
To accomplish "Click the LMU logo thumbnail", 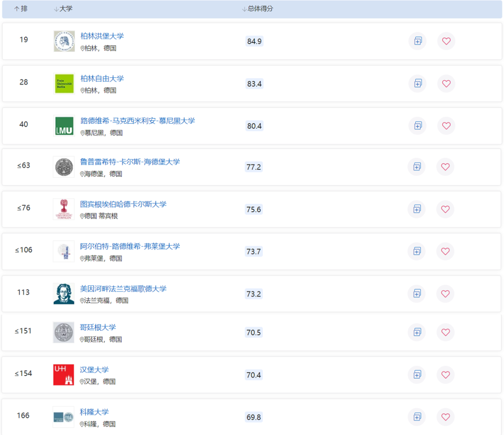I will [64, 126].
